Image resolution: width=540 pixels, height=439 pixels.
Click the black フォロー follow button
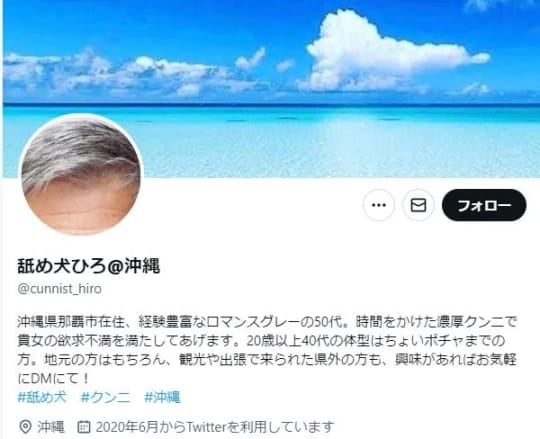[x=484, y=205]
